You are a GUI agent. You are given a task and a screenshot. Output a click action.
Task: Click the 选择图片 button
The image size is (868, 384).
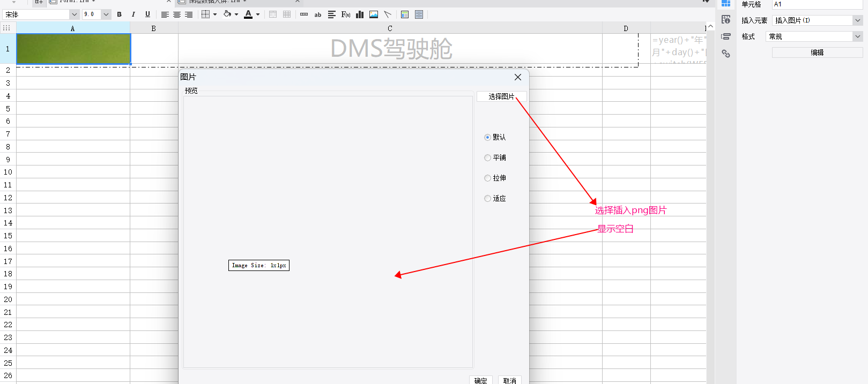coord(501,96)
